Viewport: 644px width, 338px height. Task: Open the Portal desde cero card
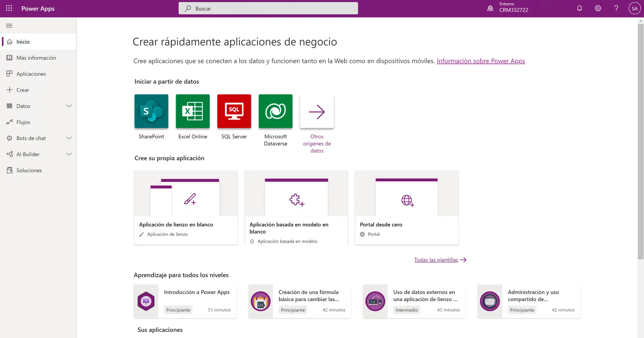click(407, 208)
